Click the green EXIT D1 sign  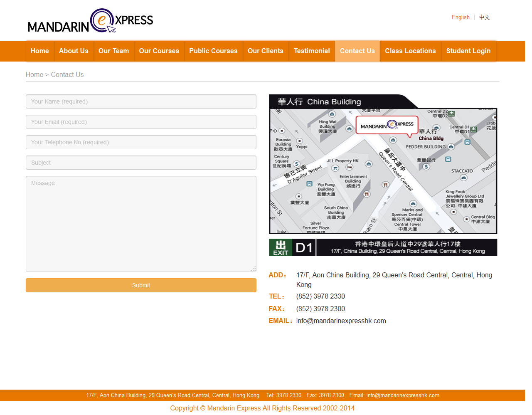(292, 247)
